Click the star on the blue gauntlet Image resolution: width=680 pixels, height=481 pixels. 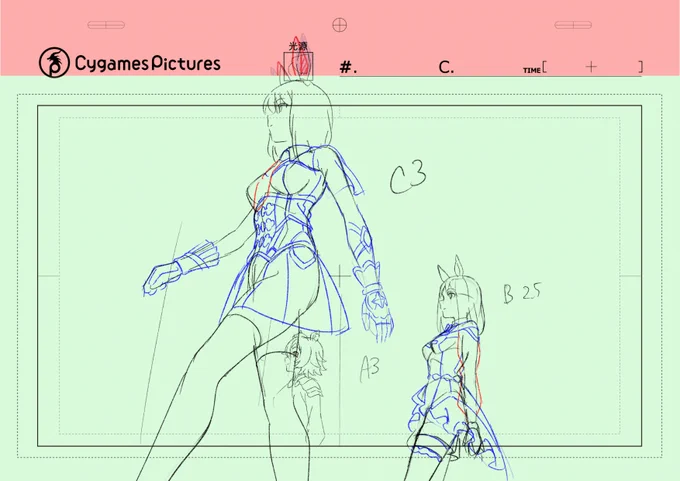[x=379, y=301]
